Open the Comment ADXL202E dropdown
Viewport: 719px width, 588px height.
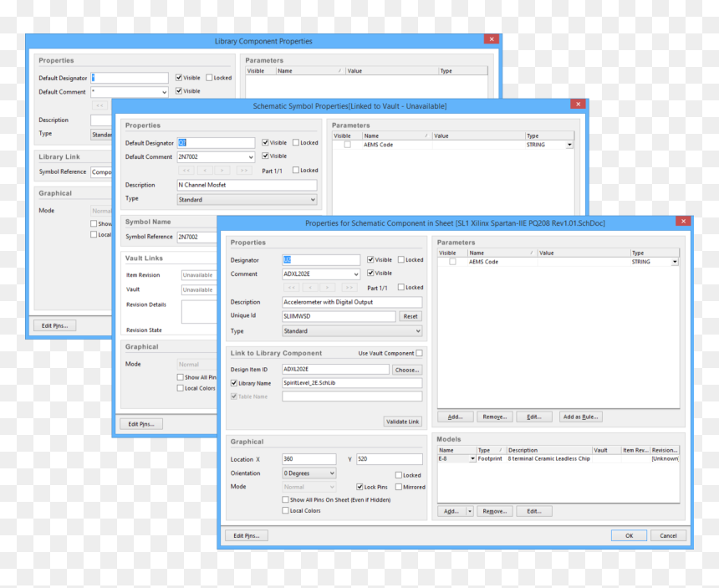pos(356,274)
